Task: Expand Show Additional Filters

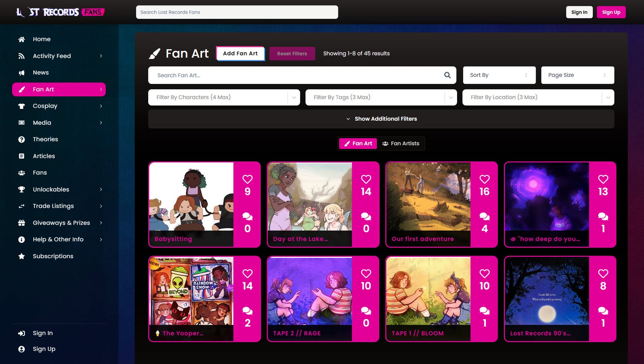Action: [381, 119]
